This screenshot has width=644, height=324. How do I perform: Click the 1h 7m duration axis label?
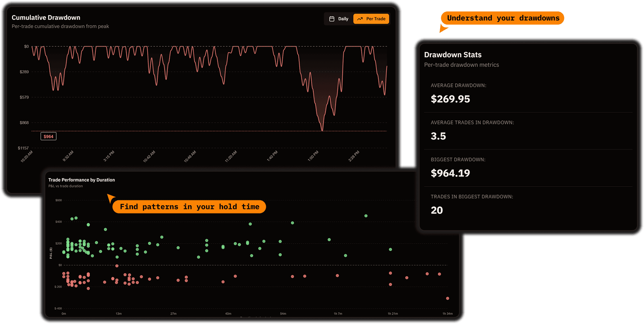point(338,314)
